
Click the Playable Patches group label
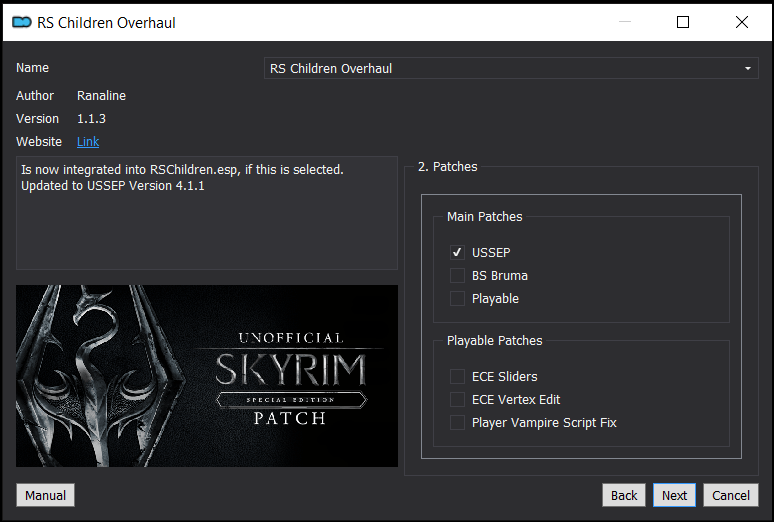(495, 340)
